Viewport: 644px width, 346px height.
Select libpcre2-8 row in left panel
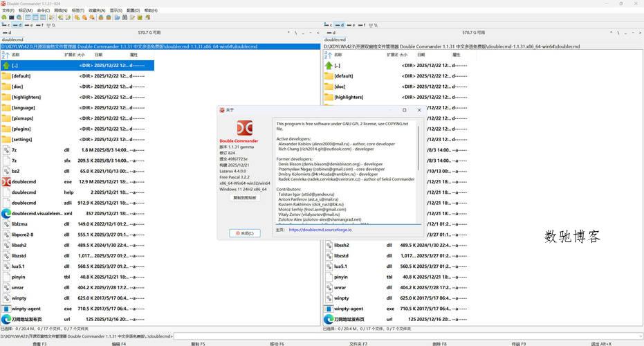(77, 235)
